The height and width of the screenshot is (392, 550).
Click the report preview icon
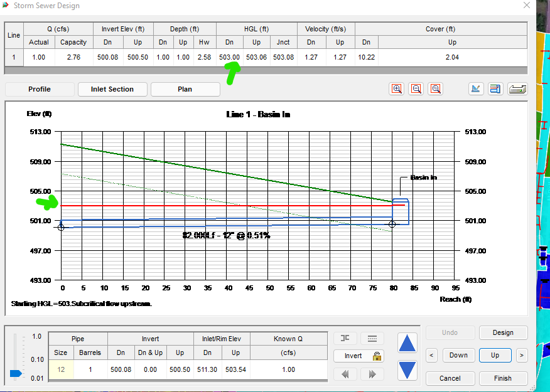point(495,88)
